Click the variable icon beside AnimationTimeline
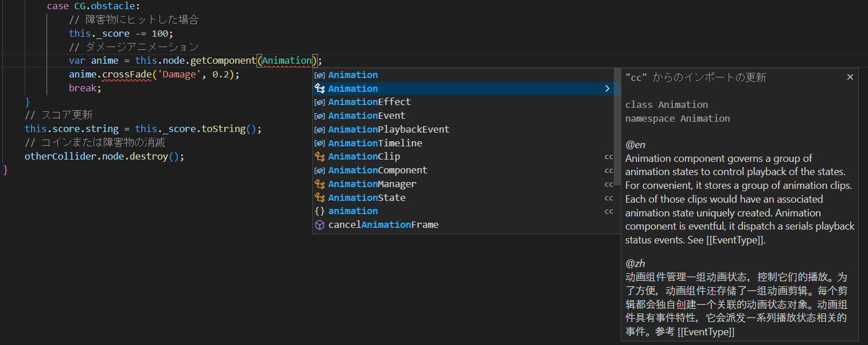 [x=320, y=144]
